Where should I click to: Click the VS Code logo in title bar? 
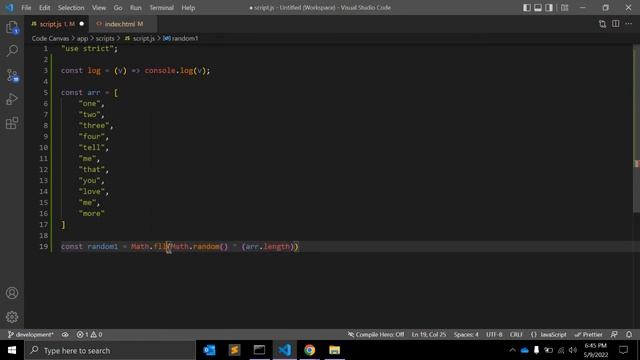[9, 8]
